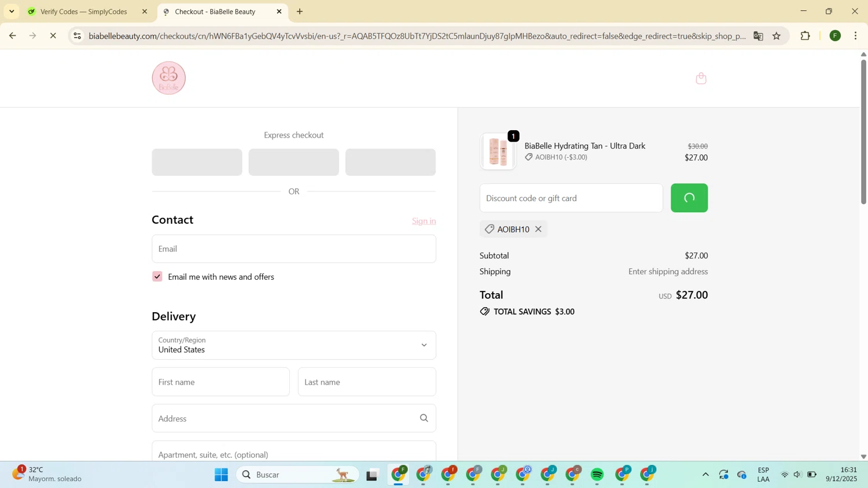Go back to previous page
Viewport: 868px width, 488px height.
pos(12,36)
